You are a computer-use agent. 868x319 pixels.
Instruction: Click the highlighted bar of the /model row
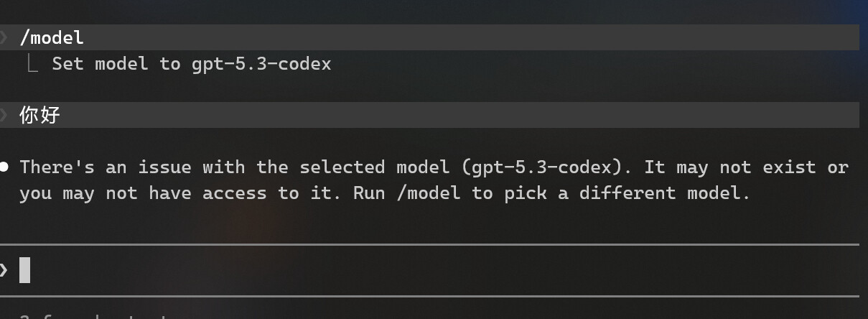429,37
